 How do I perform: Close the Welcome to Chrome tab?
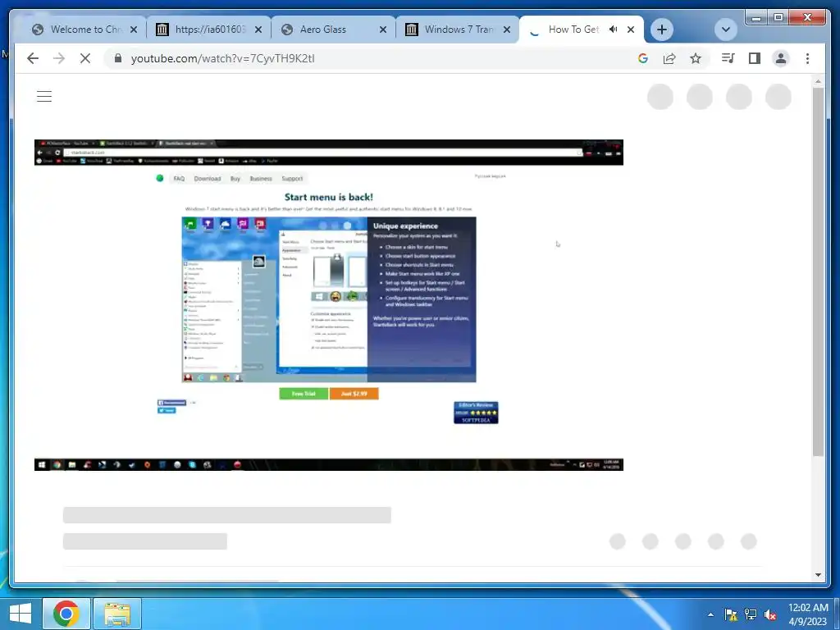click(134, 30)
